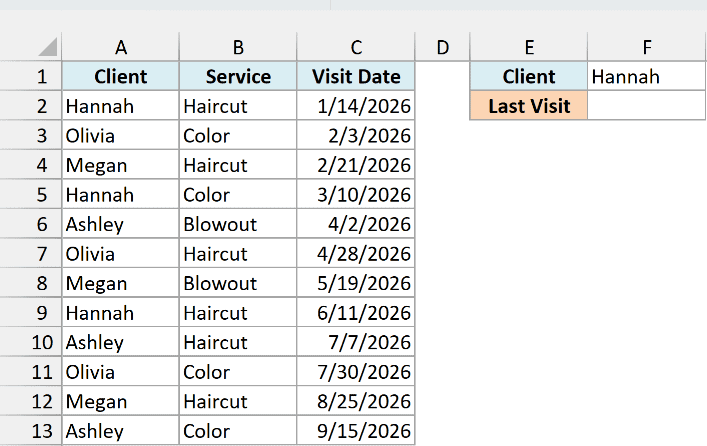
Task: Click Ashley in row 6
Action: (120, 224)
